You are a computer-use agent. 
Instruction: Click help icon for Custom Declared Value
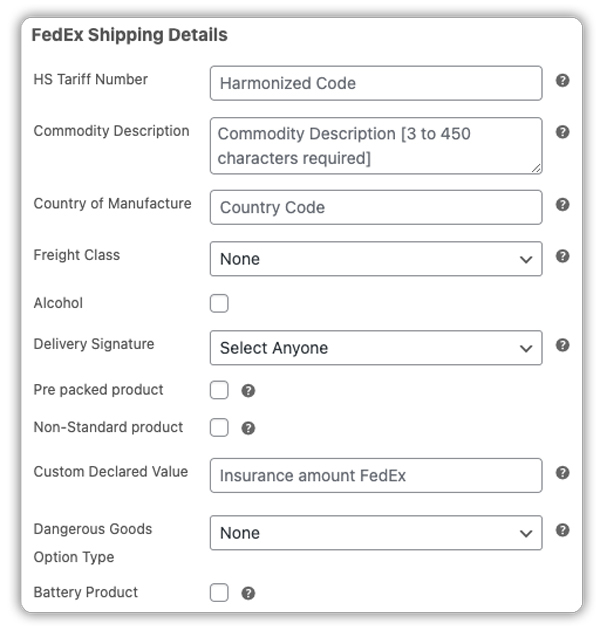click(x=562, y=473)
